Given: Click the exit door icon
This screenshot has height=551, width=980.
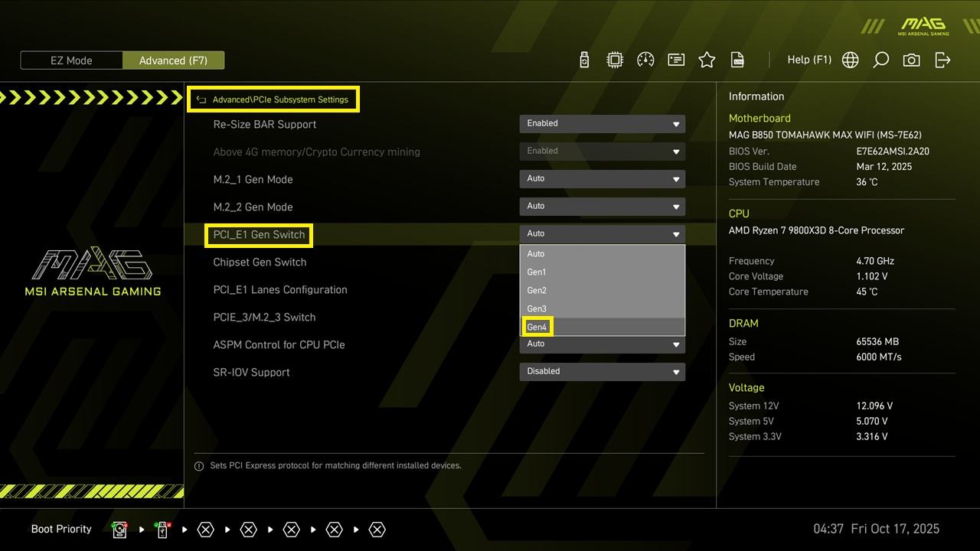Looking at the screenshot, I should (x=942, y=60).
